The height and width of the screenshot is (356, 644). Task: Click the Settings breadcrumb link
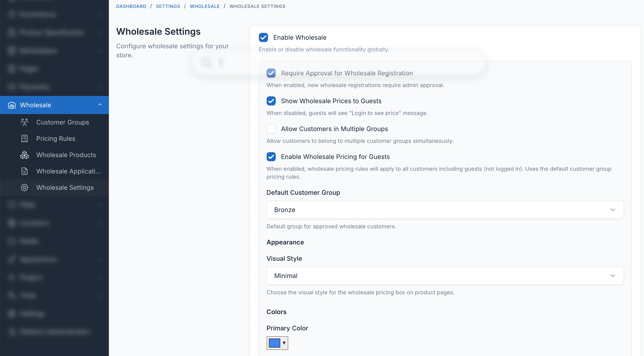(x=168, y=6)
